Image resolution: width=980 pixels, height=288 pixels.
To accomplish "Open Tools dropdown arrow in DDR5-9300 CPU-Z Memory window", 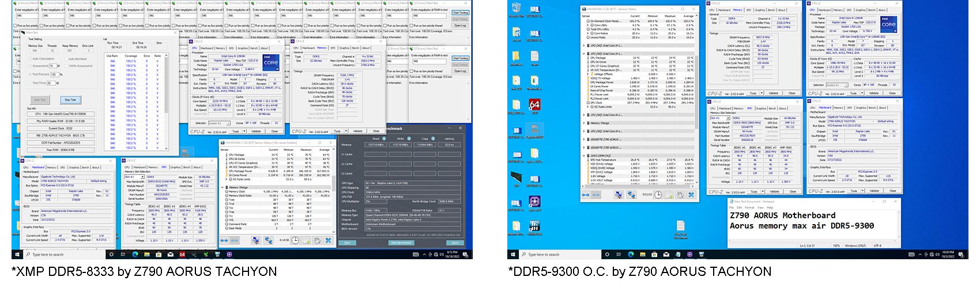I will point(762,93).
